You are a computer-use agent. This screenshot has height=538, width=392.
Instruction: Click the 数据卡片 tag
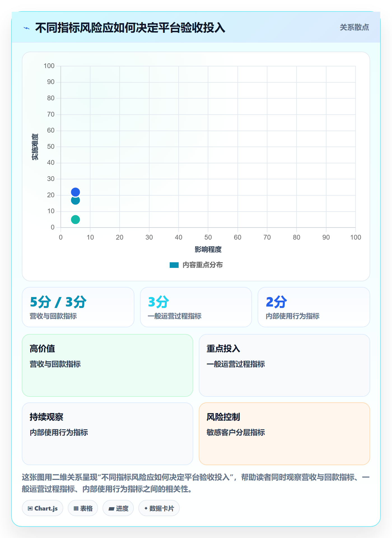click(159, 508)
